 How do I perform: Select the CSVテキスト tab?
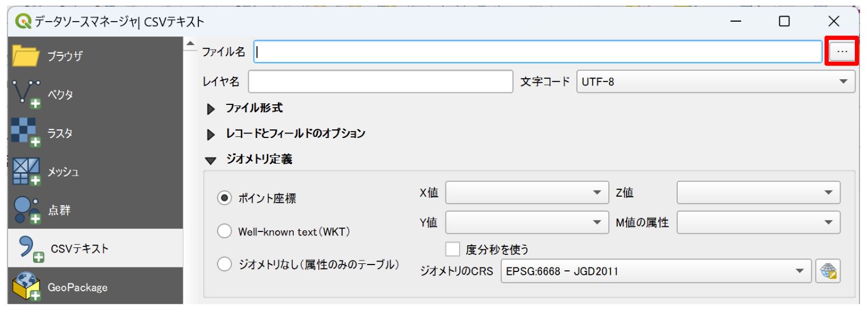[x=95, y=249]
